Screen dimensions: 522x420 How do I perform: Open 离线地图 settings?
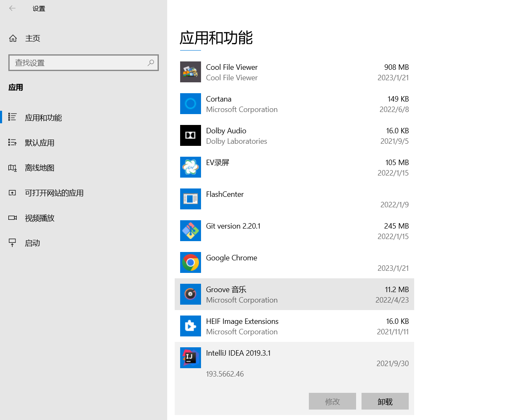(x=84, y=168)
